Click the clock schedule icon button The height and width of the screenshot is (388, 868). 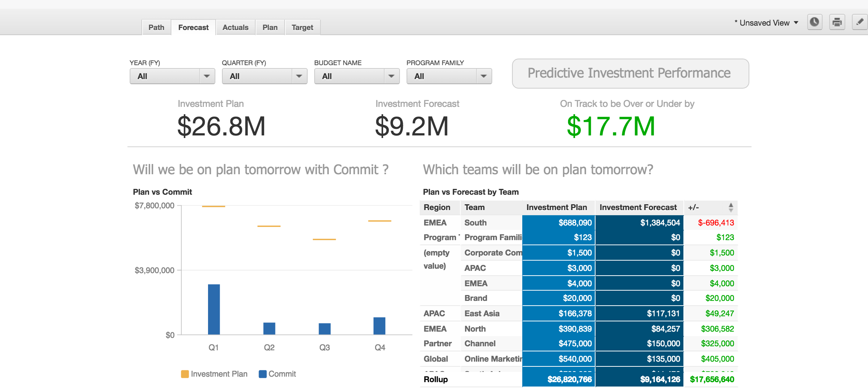(815, 22)
